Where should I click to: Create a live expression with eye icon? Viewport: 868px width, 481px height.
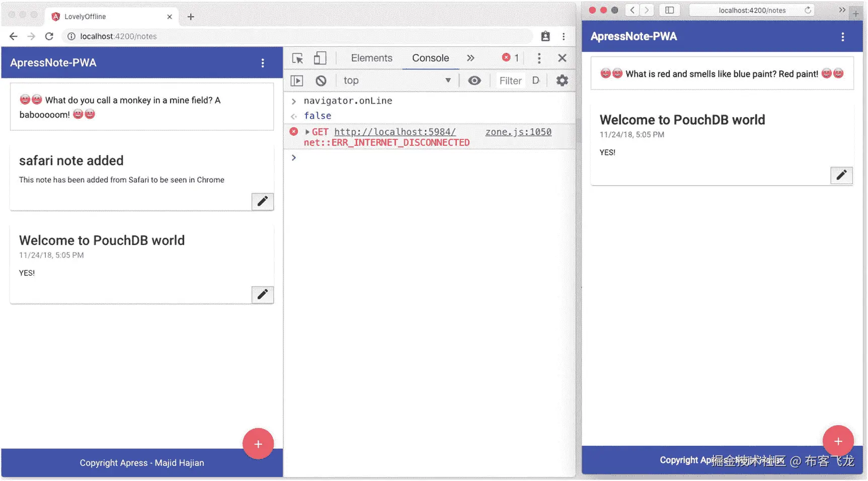tap(475, 81)
